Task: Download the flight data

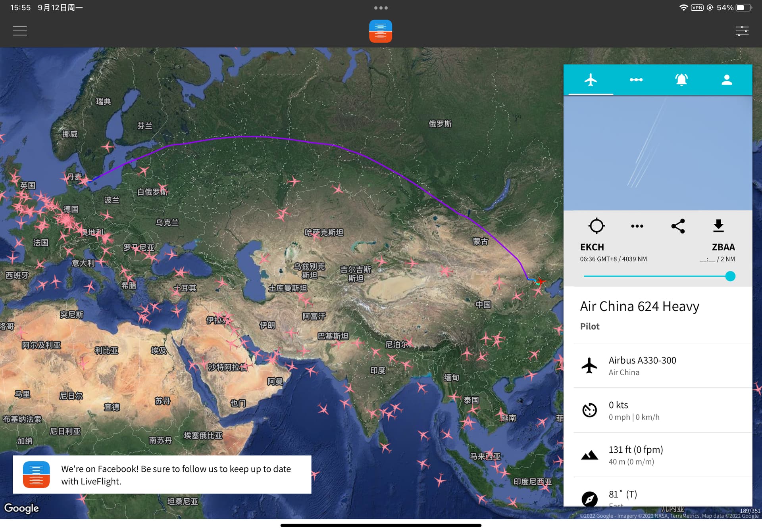Action: pos(718,226)
